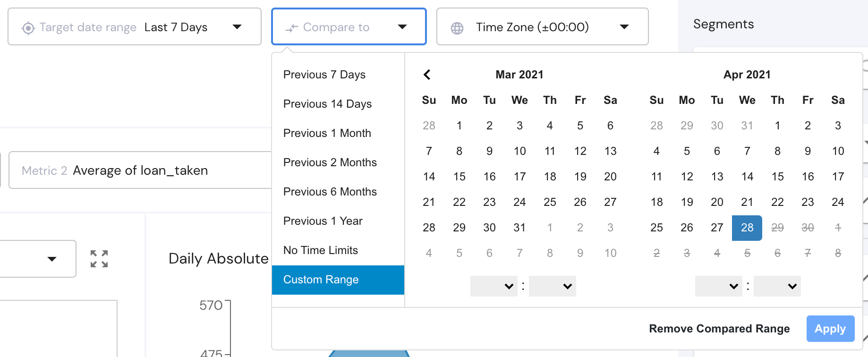The width and height of the screenshot is (868, 357).
Task: Pick February 28 in Mar 2021 calendar
Action: pyautogui.click(x=429, y=126)
